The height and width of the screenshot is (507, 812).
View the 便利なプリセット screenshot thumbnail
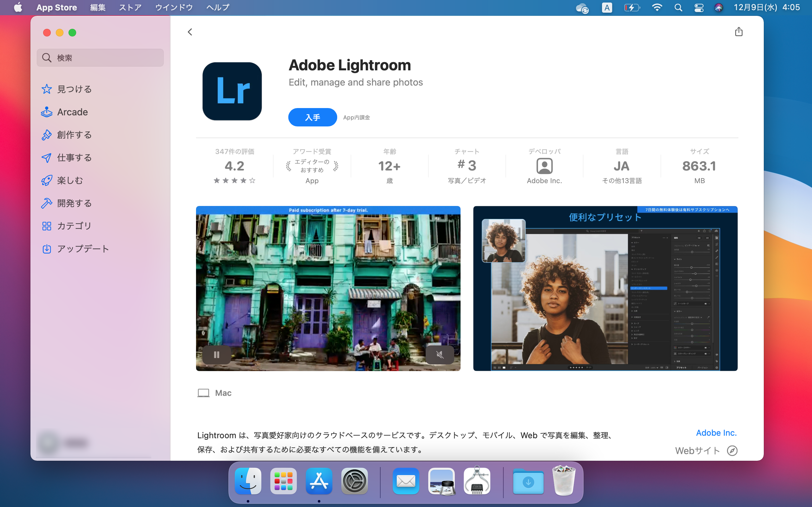point(605,288)
